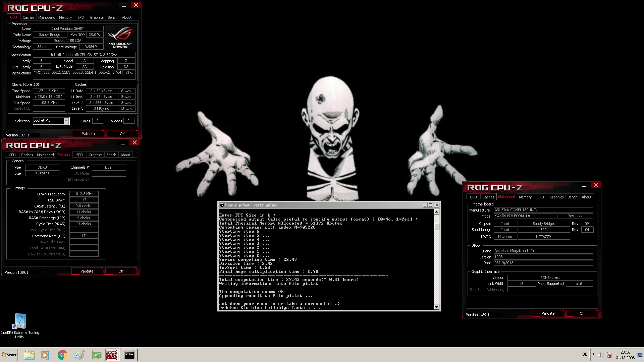Screen dimensions: 644x362
Task: Click the BIOS version 1903 field
Action: (543, 257)
